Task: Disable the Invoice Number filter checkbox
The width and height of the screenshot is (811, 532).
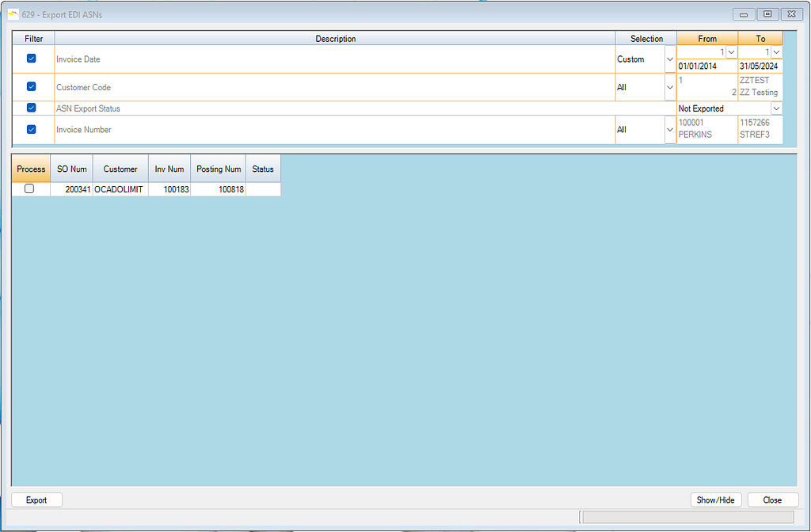Action: click(x=32, y=130)
